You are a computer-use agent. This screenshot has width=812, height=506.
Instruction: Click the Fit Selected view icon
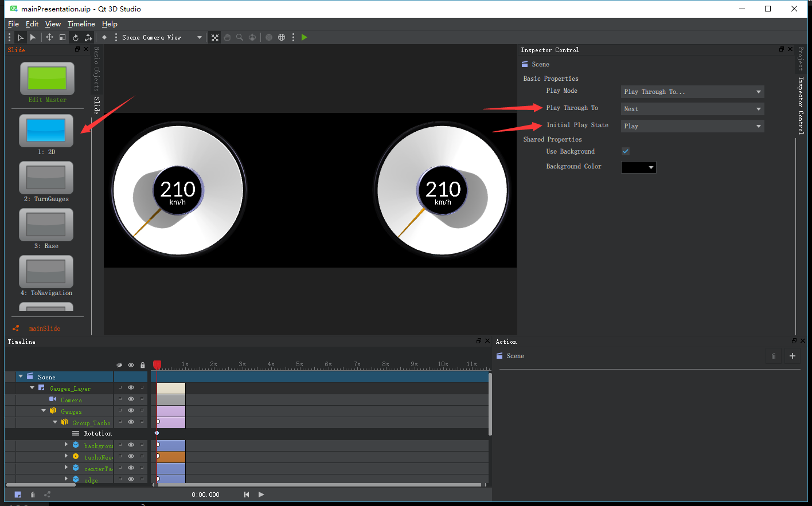pyautogui.click(x=215, y=37)
